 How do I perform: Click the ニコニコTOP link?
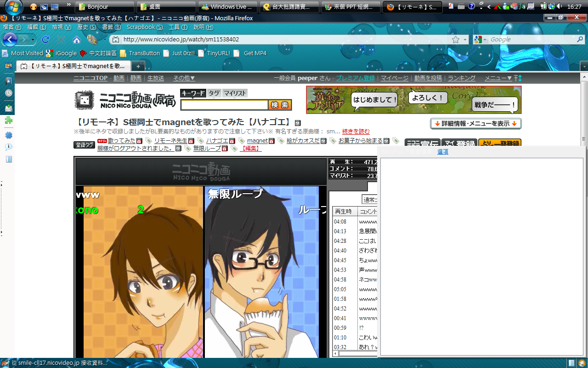(90, 78)
